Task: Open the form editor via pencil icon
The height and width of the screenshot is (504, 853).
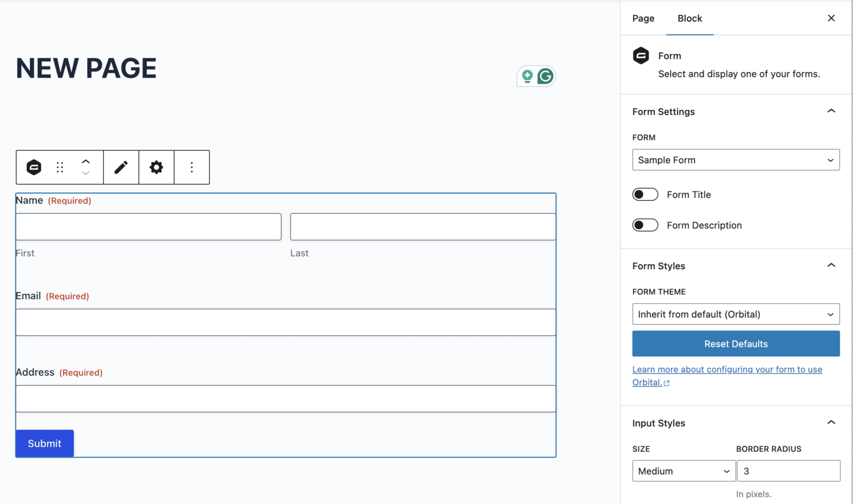Action: (x=121, y=167)
